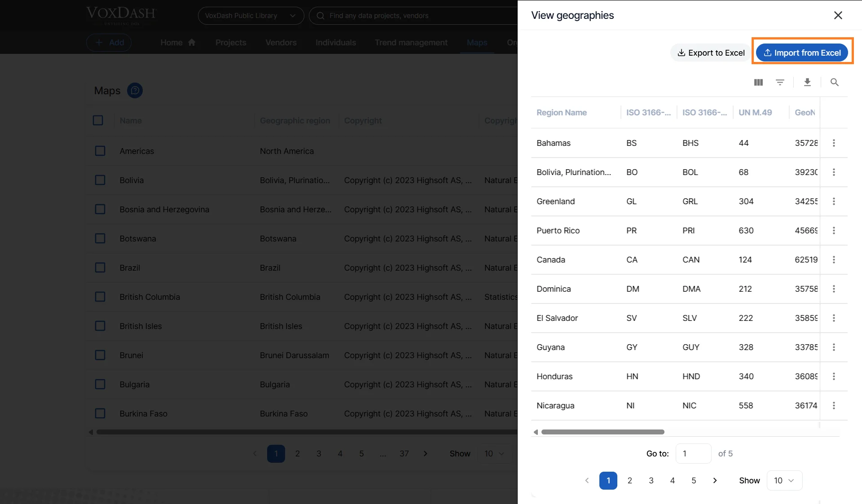Check the Bulgaria row checkbox
Viewport: 862px width, 504px height.
[100, 384]
